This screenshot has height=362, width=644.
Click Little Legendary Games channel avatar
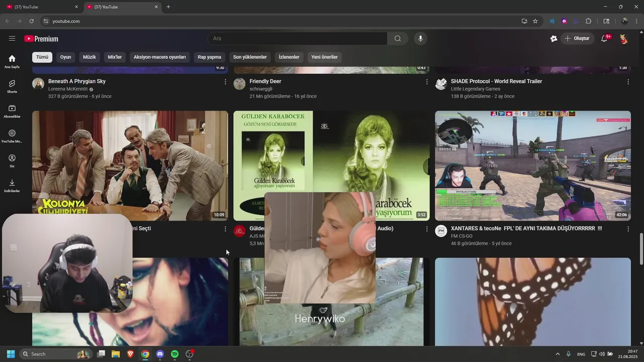[441, 83]
